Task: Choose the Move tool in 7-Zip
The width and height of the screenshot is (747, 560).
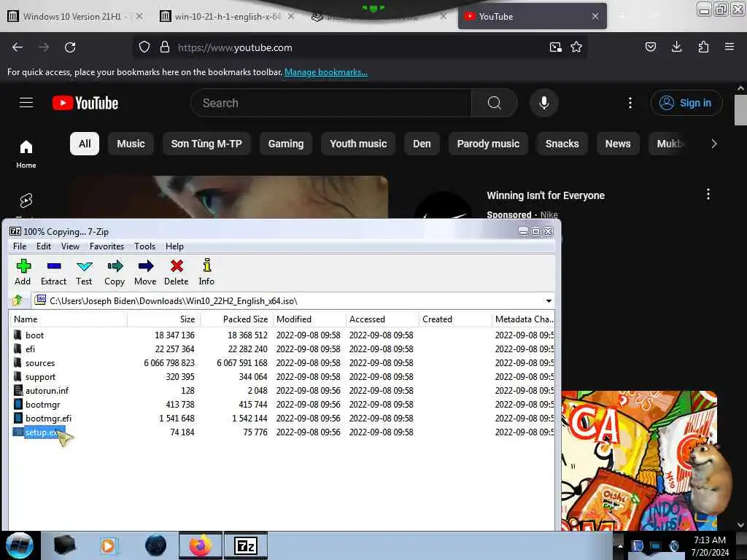Action: (x=145, y=273)
